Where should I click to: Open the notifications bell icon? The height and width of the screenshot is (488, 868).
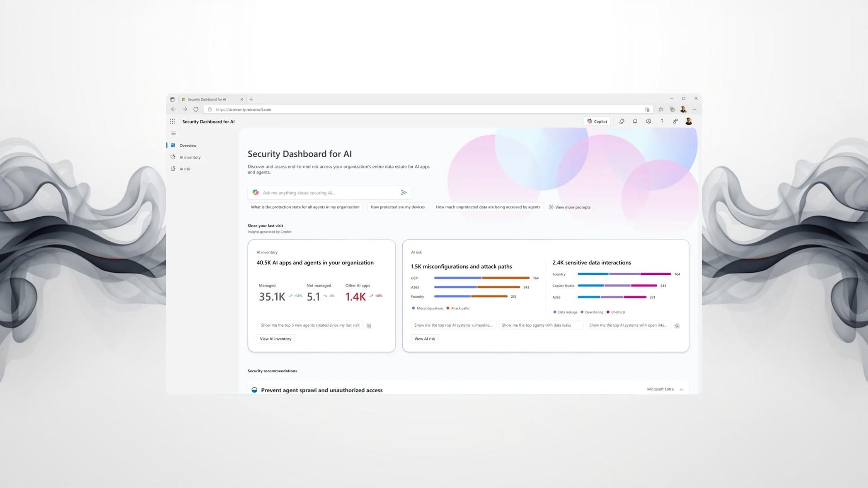point(635,122)
